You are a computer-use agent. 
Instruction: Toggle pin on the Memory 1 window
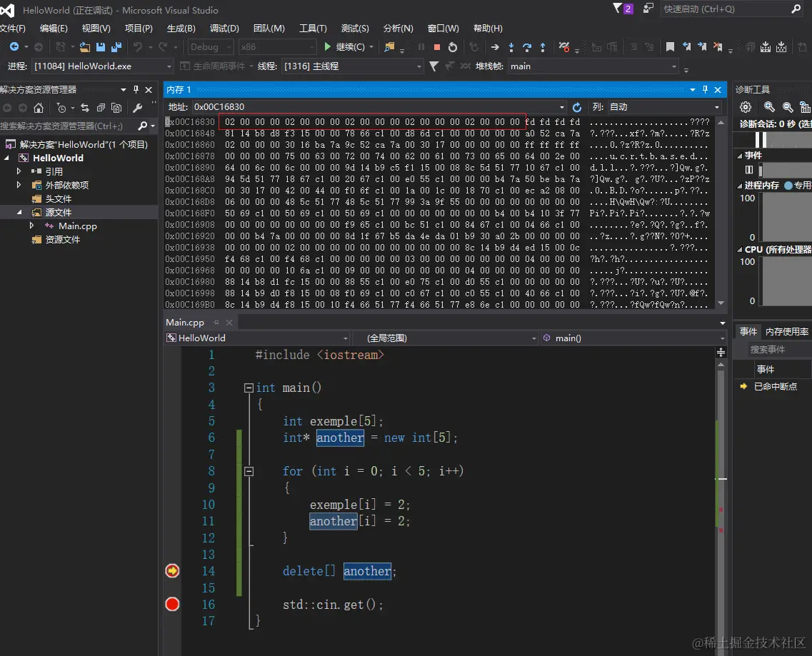[705, 89]
